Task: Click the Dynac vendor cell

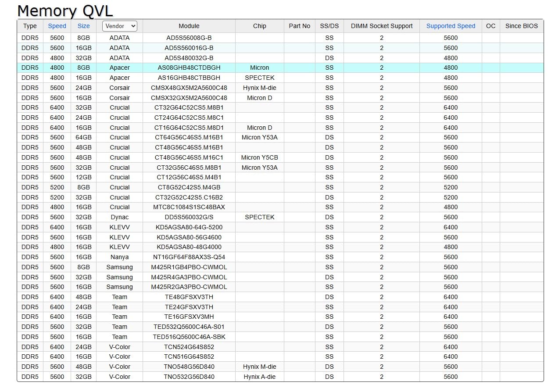Action: [119, 217]
